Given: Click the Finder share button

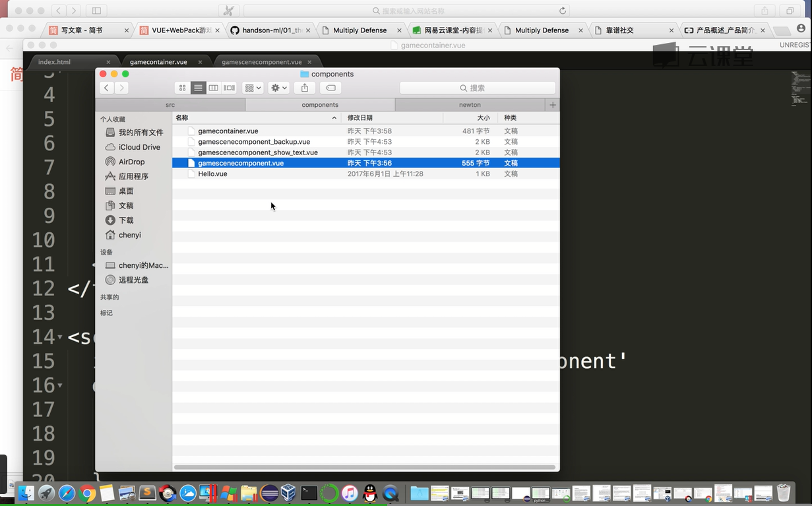Looking at the screenshot, I should (x=305, y=88).
